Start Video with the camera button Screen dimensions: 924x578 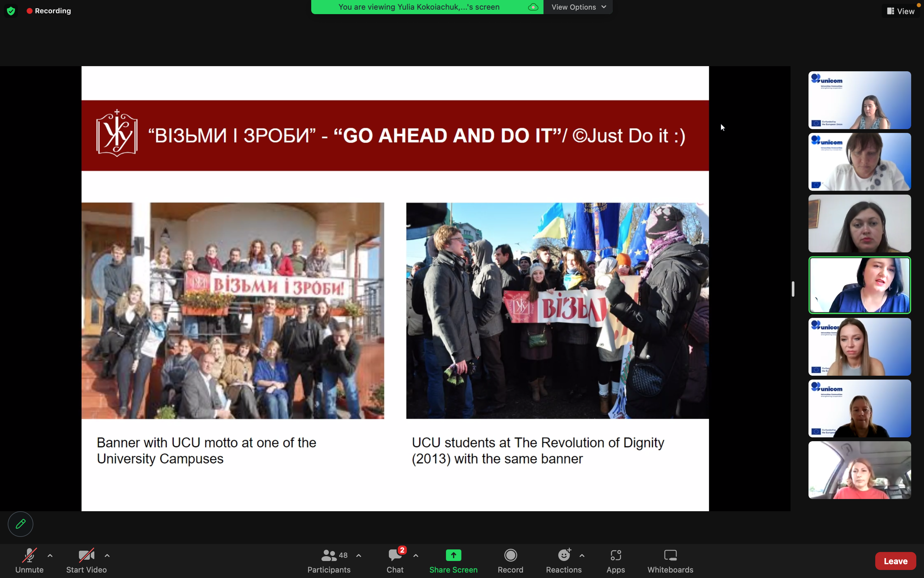click(86, 560)
